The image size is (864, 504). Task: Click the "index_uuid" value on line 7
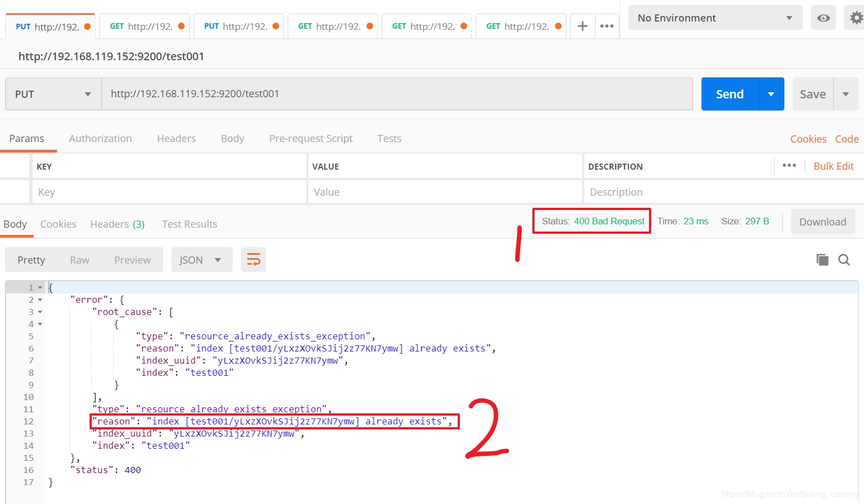coord(277,360)
